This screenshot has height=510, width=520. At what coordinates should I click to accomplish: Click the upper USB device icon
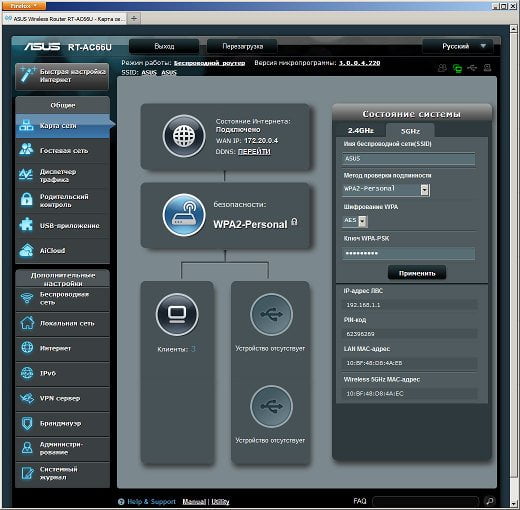click(x=271, y=314)
